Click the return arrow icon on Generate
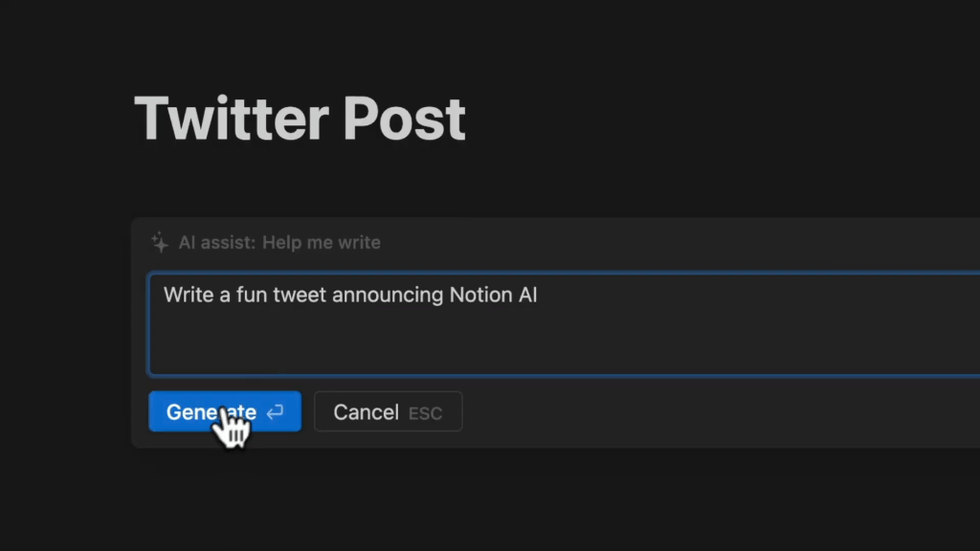Screen dimensions: 980x551 pos(275,412)
